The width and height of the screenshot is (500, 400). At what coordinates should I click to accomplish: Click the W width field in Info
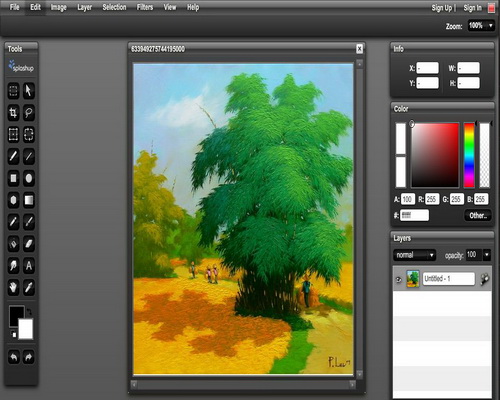click(x=468, y=68)
